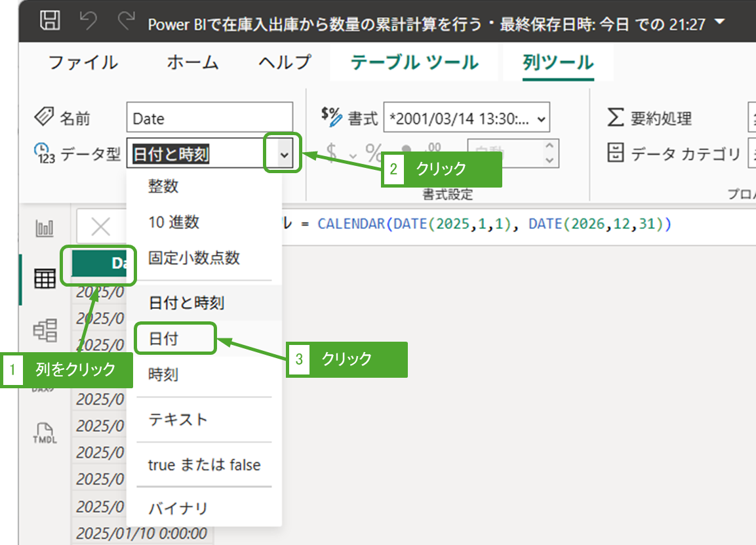The image size is (756, 545).
Task: Open the TMDL view icon
Action: coord(45,434)
